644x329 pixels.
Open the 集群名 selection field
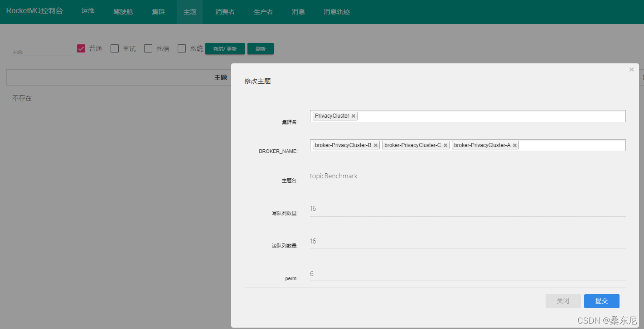click(468, 116)
